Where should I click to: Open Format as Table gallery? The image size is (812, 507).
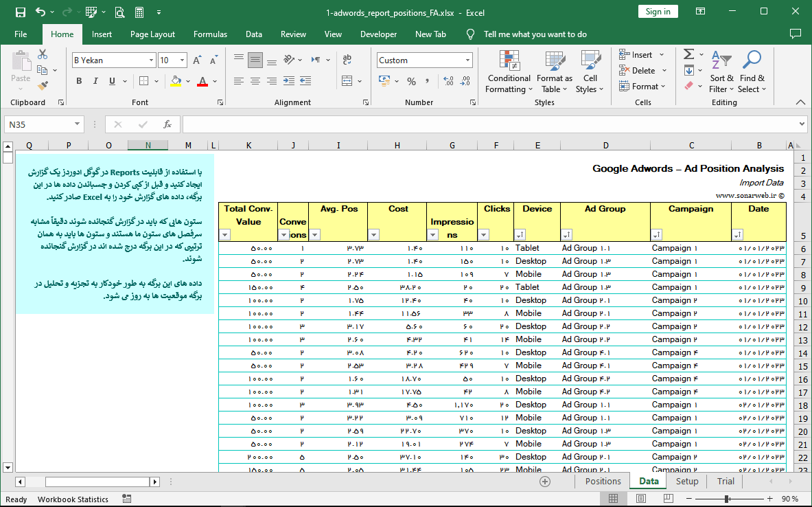tap(554, 71)
